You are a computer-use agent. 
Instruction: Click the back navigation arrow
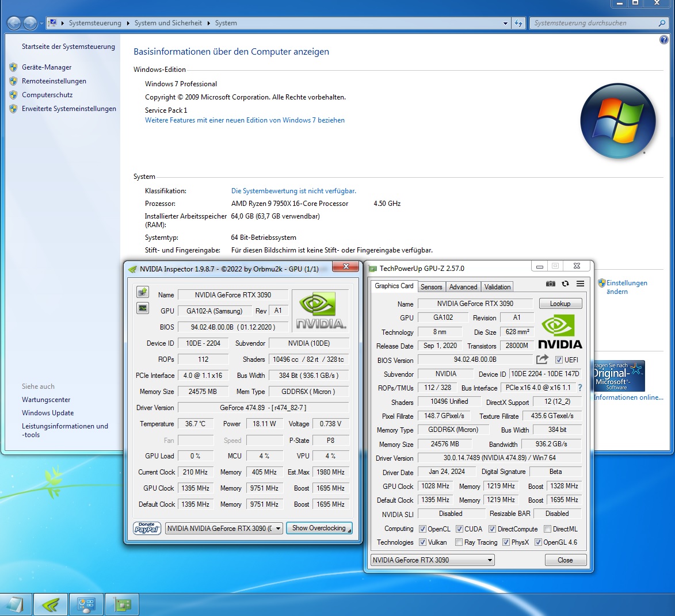tap(13, 23)
